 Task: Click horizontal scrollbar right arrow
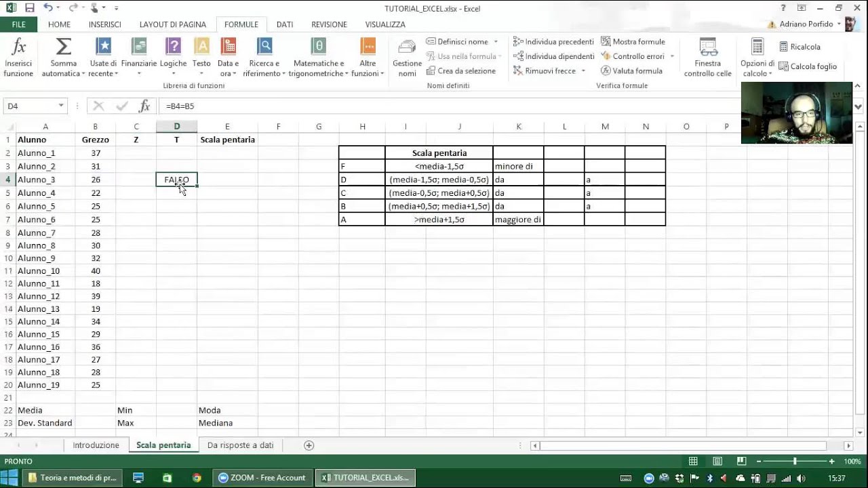[848, 445]
